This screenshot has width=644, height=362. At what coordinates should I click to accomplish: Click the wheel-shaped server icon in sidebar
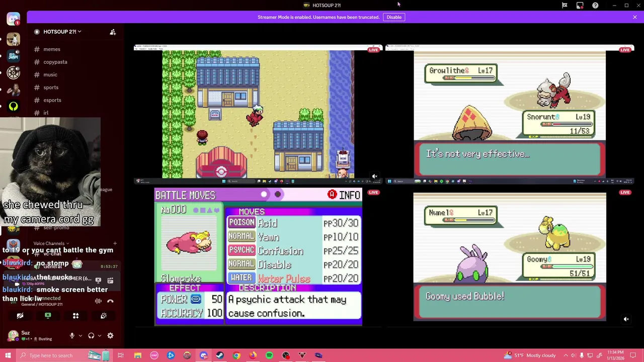pos(13,73)
